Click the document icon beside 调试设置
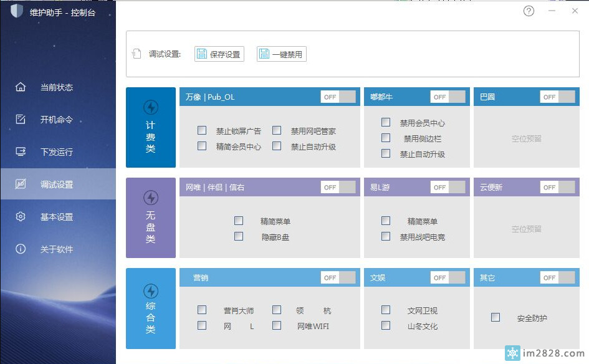The image size is (589, 364). pos(137,54)
